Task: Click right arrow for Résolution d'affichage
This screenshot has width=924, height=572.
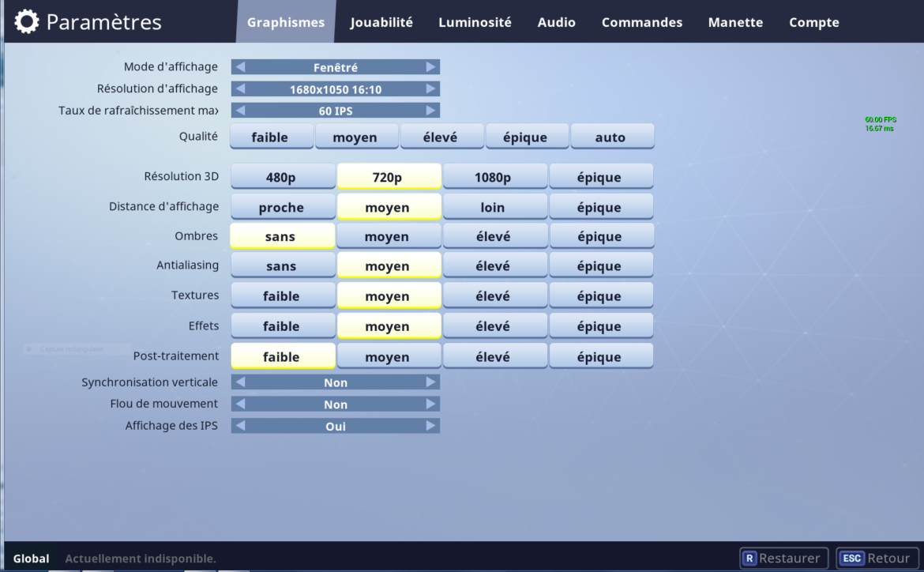Action: [430, 89]
